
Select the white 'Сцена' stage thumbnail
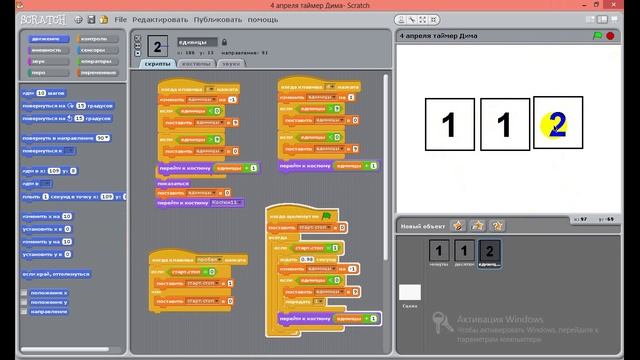[x=410, y=292]
